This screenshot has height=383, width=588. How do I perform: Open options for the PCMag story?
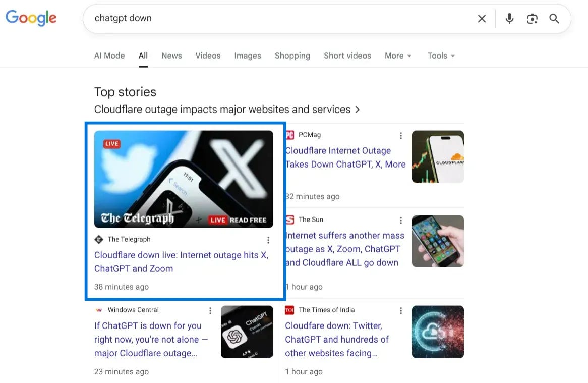point(401,135)
